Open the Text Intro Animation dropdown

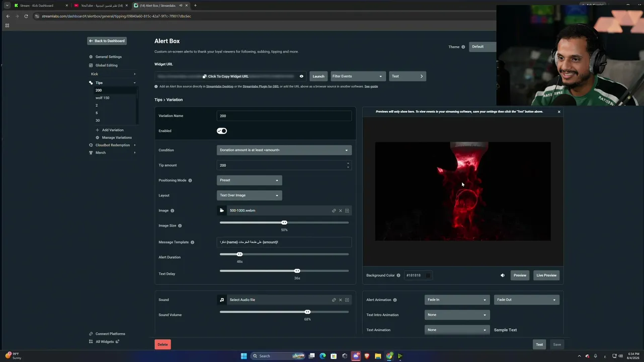(457, 315)
